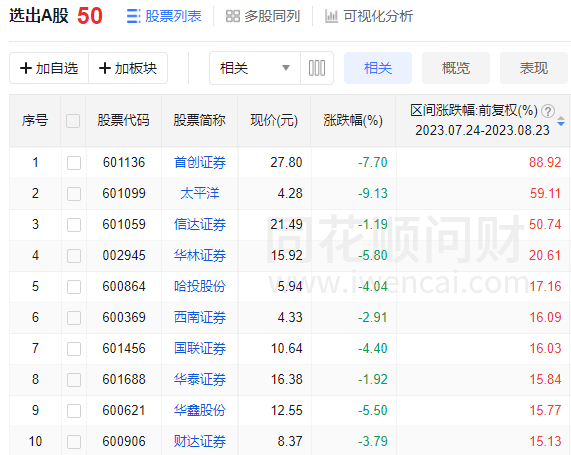The height and width of the screenshot is (455, 571).
Task: Open the 相关 dropdown selector
Action: click(x=255, y=68)
